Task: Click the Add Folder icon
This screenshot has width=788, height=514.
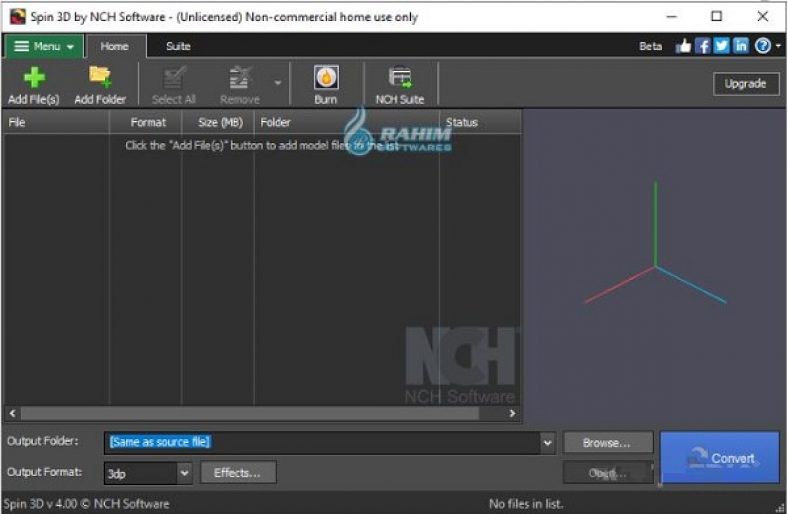Action: click(x=100, y=77)
